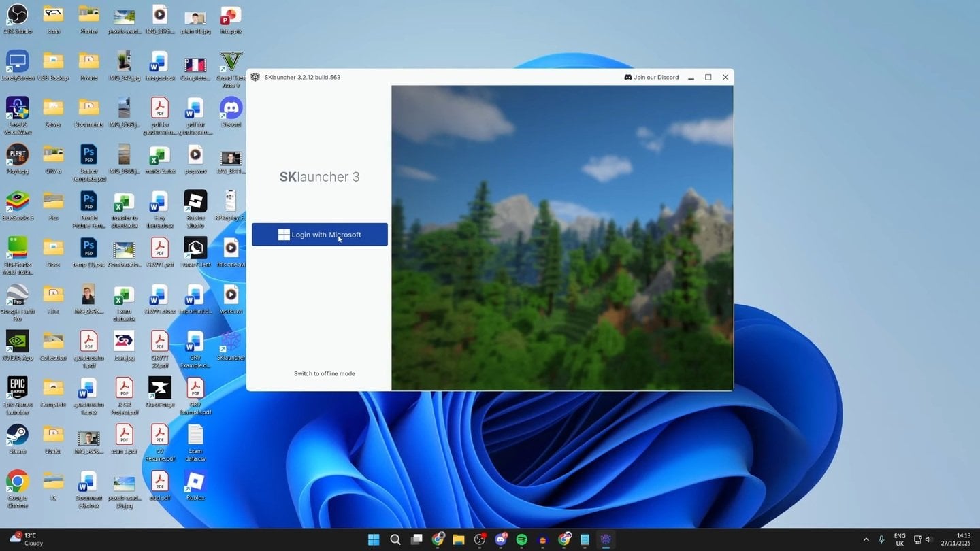Viewport: 980px width, 551px height.
Task: Expand the system tray hidden icons chevron
Action: coord(866,539)
